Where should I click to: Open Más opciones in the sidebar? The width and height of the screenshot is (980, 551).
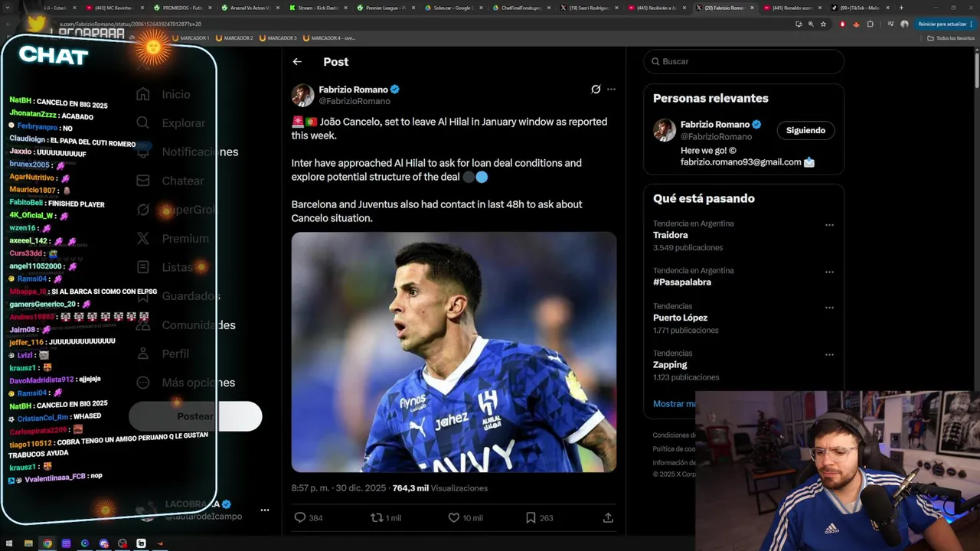point(185,383)
